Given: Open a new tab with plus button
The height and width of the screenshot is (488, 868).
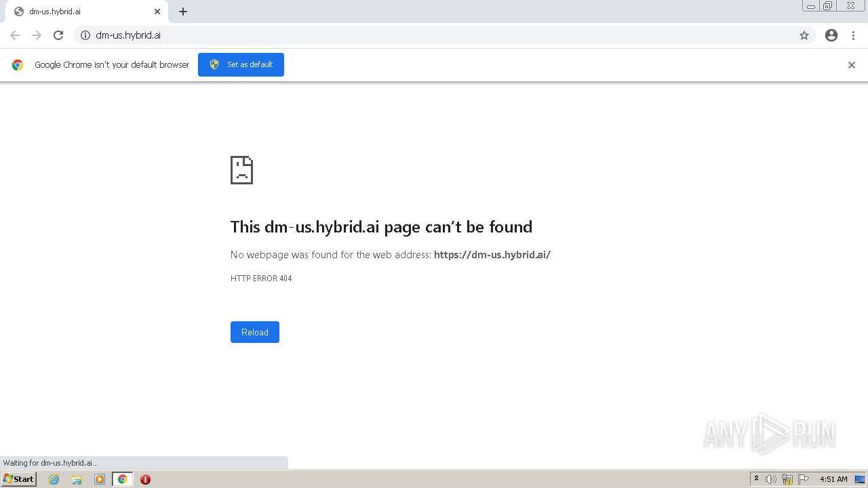Looking at the screenshot, I should pos(183,12).
